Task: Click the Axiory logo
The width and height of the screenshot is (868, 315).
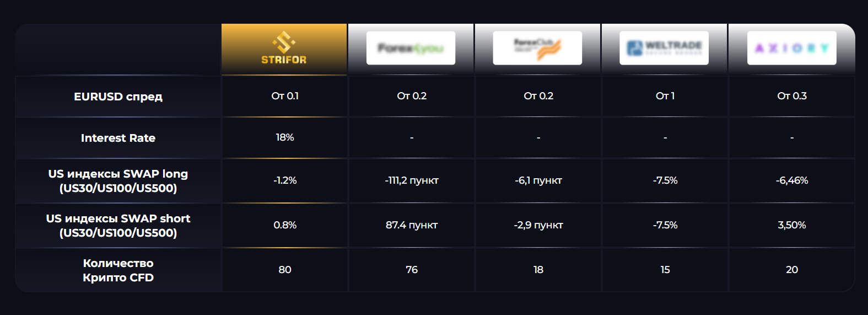Action: (791, 48)
